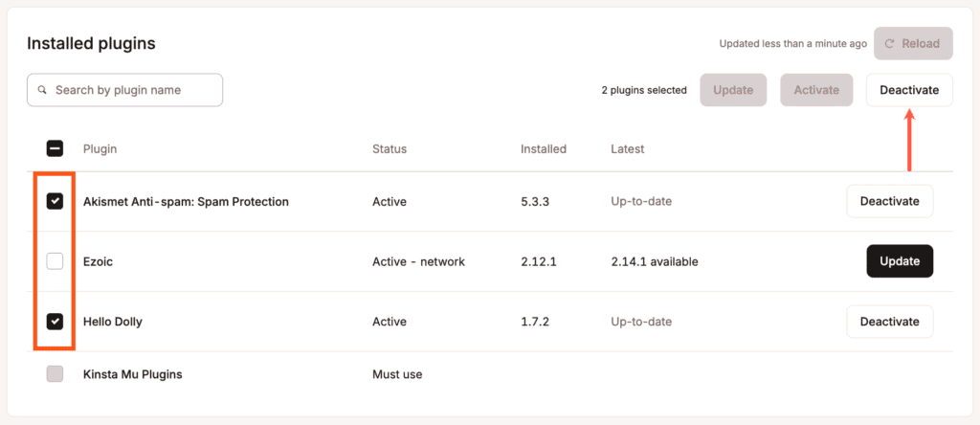Screen dimensions: 980x425
Task: Deactivate the Akismet Anti-spam plugin from its row
Action: point(889,201)
